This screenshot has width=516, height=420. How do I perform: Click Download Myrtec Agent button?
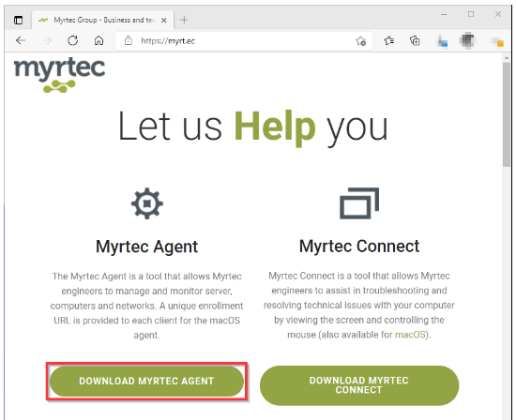click(x=146, y=381)
